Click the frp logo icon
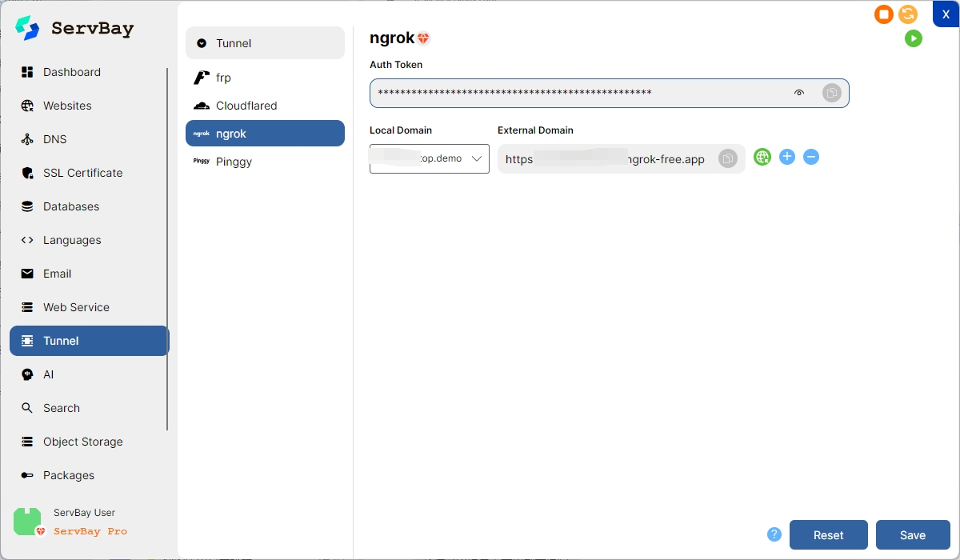Viewport: 960px width, 560px height. point(202,78)
